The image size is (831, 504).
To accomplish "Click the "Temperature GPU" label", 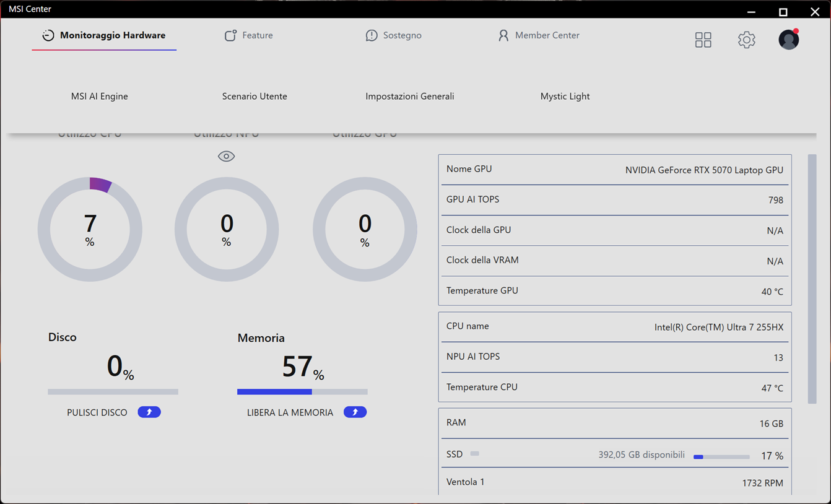I will coord(482,290).
